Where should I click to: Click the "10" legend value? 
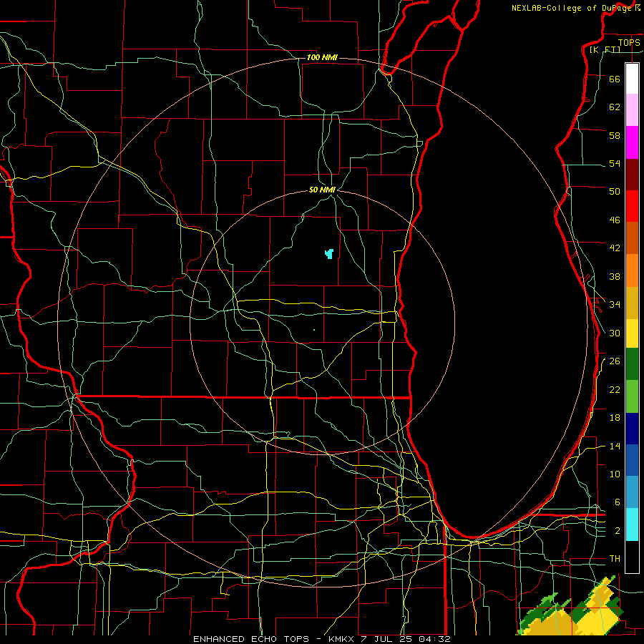pyautogui.click(x=615, y=474)
